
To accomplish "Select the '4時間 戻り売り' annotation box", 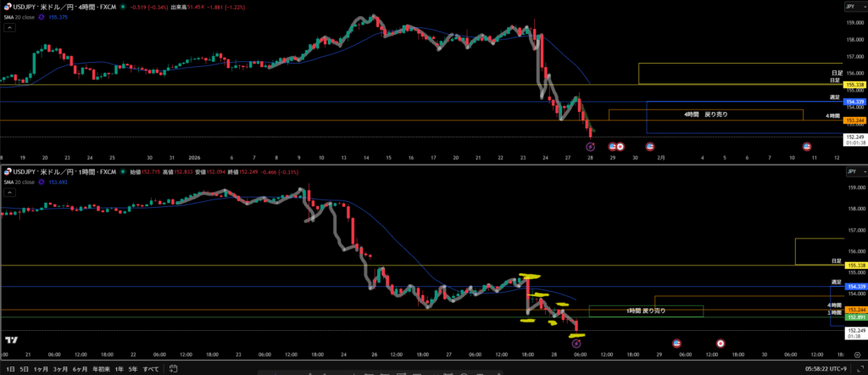I will pos(704,114).
